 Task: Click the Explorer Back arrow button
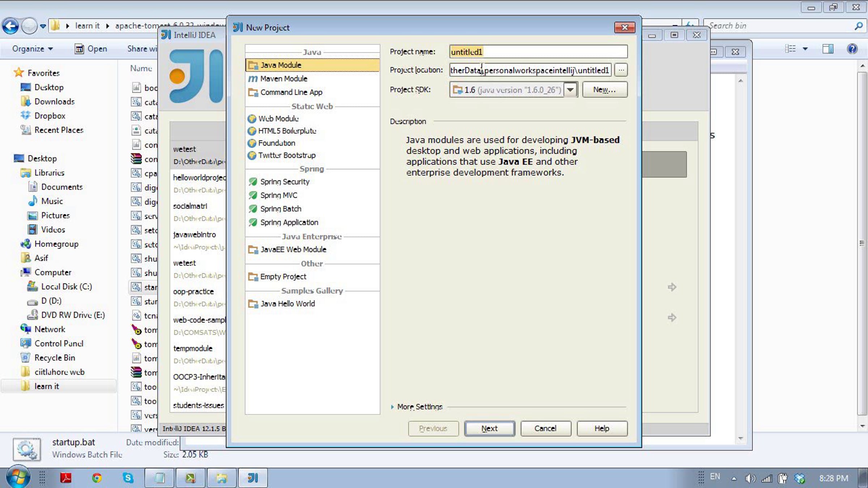point(10,26)
